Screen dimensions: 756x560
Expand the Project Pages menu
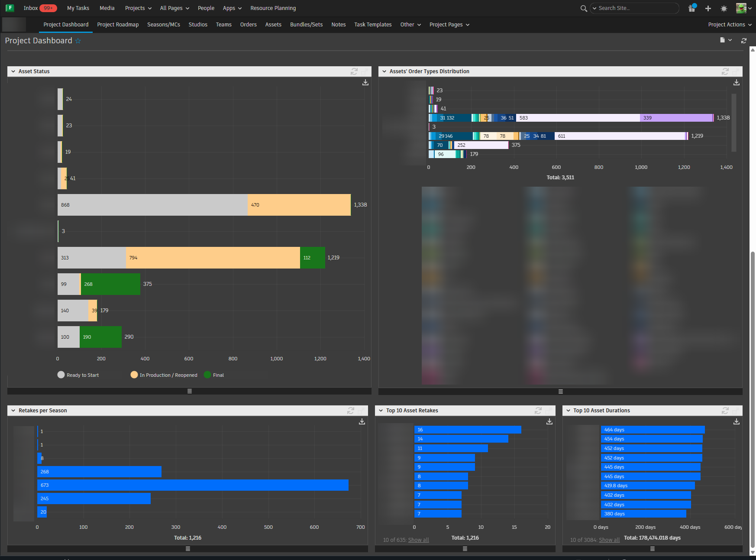point(449,25)
